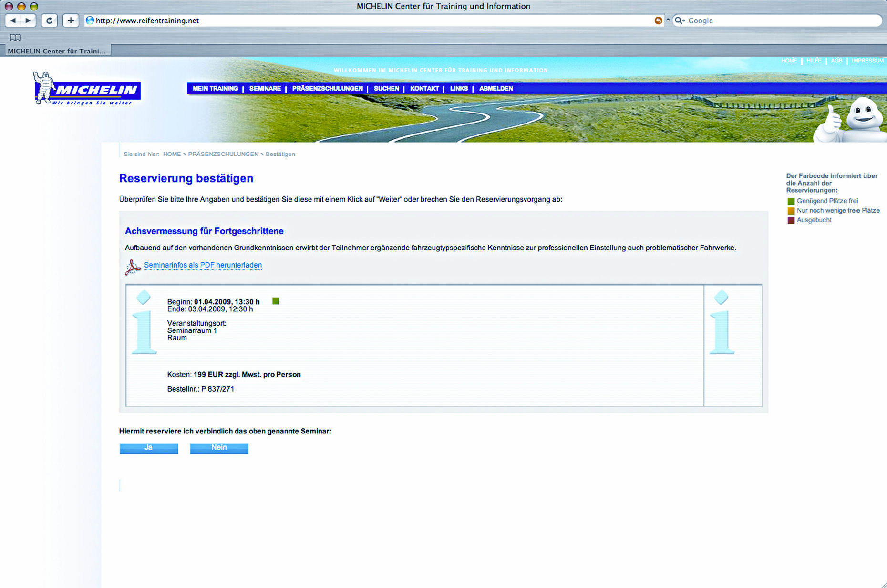Image resolution: width=887 pixels, height=588 pixels.
Task: Click the URL address field
Action: (372, 21)
